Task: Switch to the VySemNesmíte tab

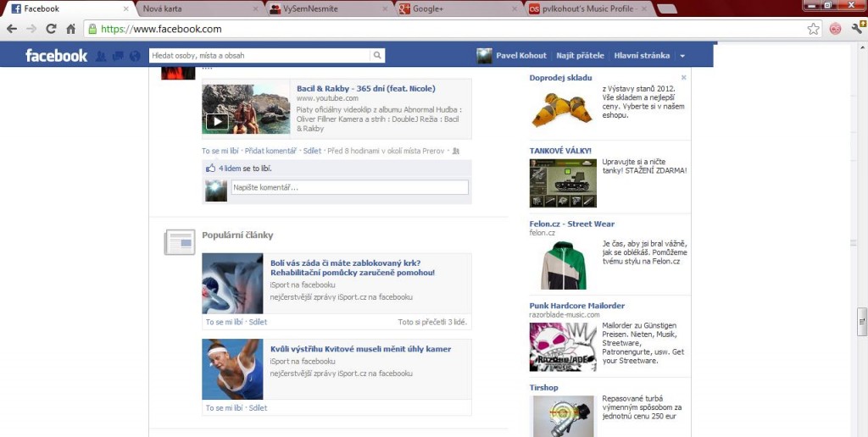Action: [326, 8]
